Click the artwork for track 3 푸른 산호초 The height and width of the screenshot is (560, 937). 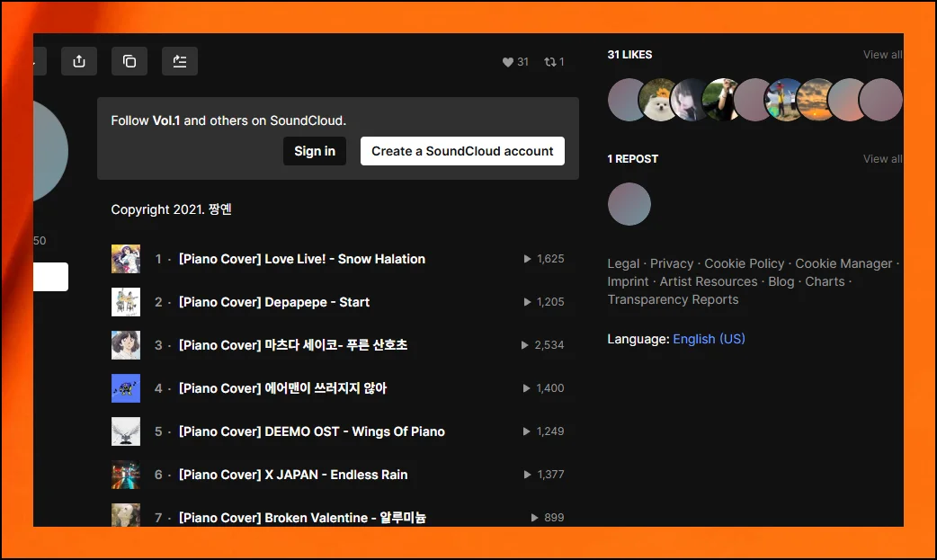126,345
